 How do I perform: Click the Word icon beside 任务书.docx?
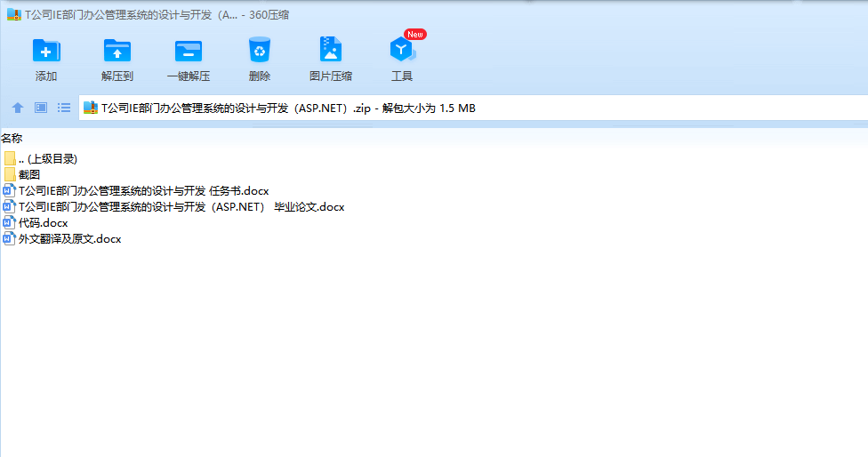click(9, 191)
